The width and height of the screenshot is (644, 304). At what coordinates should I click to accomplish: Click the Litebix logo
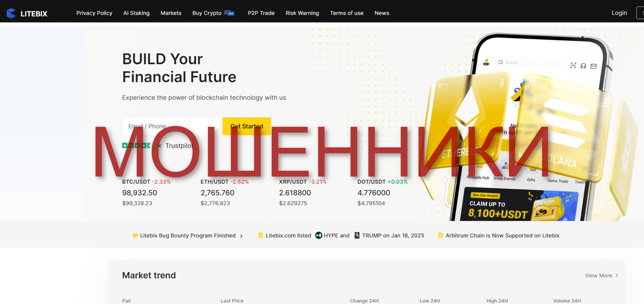pyautogui.click(x=27, y=13)
